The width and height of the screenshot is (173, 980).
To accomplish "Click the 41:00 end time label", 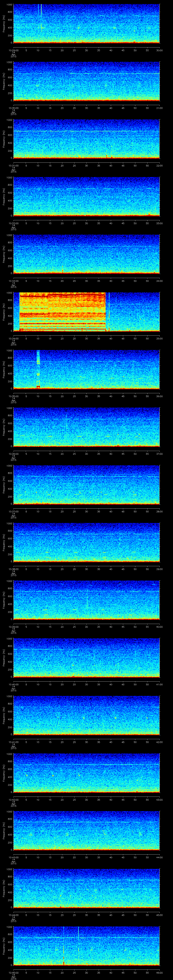I will [159, 684].
